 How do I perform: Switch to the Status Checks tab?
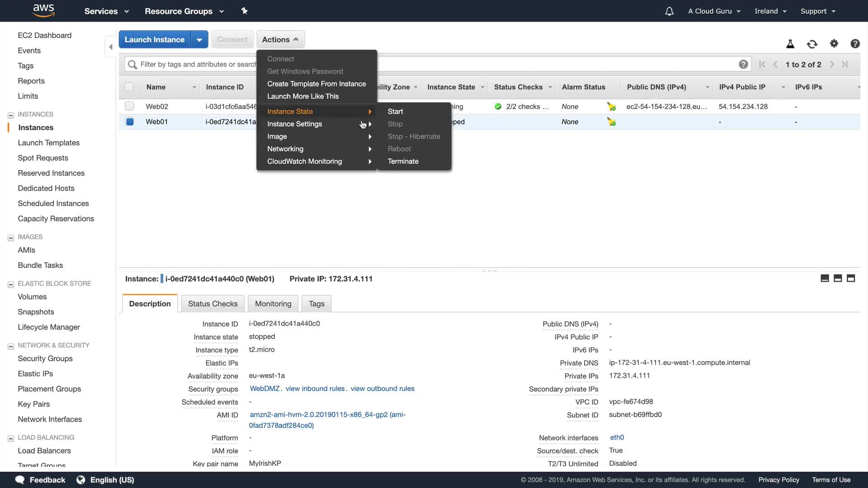[x=212, y=304]
